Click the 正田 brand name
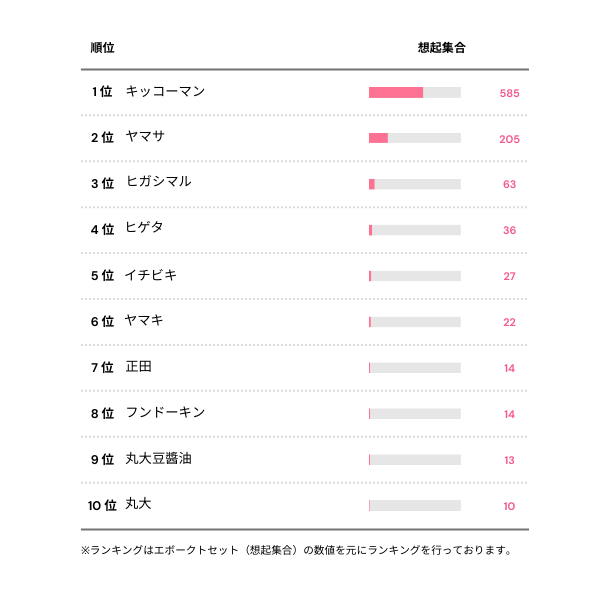600x600 pixels. [138, 367]
